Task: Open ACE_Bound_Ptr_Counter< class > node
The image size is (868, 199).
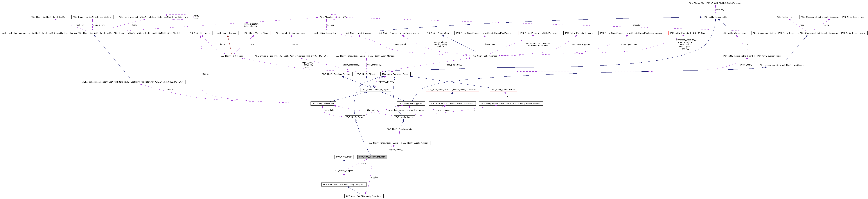Action: point(291,33)
